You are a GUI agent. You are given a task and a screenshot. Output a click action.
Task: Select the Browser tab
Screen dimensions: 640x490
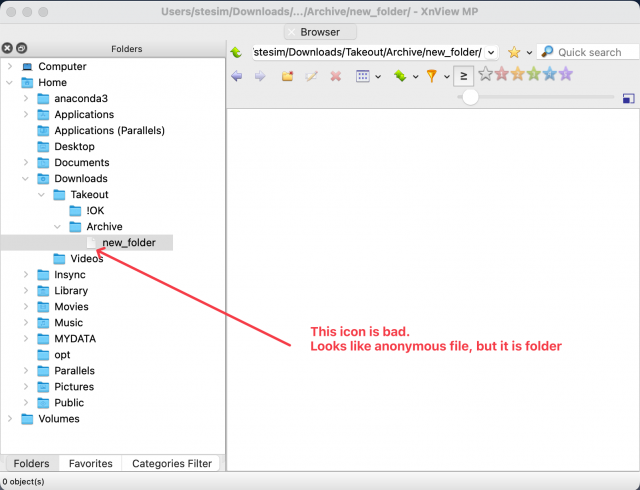pos(320,32)
